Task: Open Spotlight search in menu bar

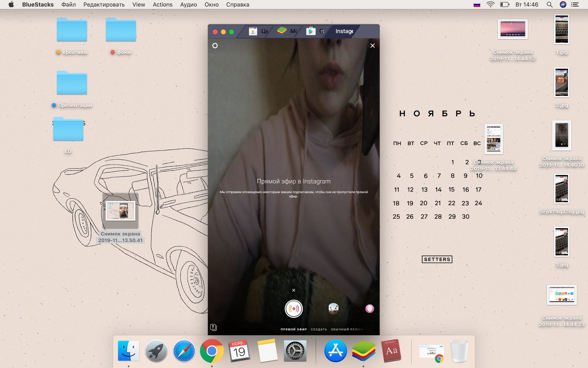Action: [x=549, y=5]
